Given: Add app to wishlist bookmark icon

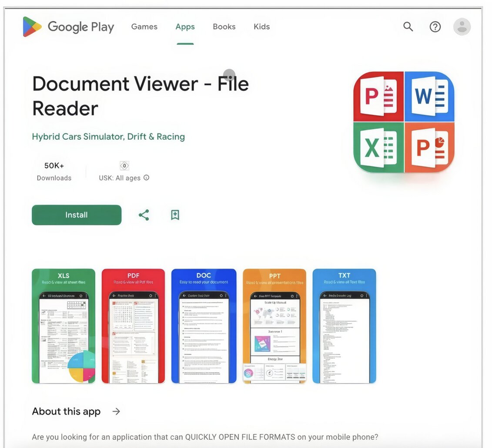Looking at the screenshot, I should pos(175,215).
